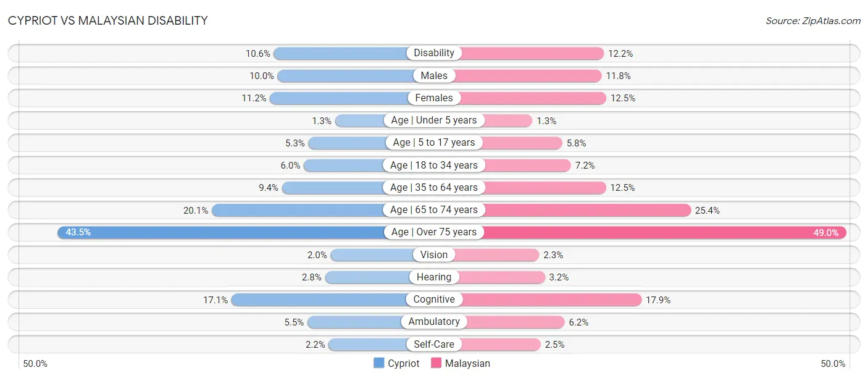Click the Ambulatory row label
Screen dimensions: 868x378
(434, 322)
